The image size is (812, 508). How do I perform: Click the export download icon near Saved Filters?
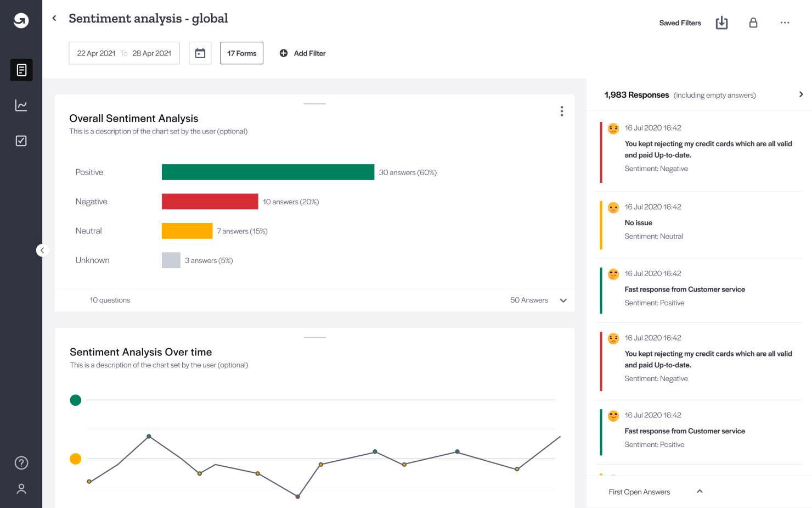coord(721,23)
